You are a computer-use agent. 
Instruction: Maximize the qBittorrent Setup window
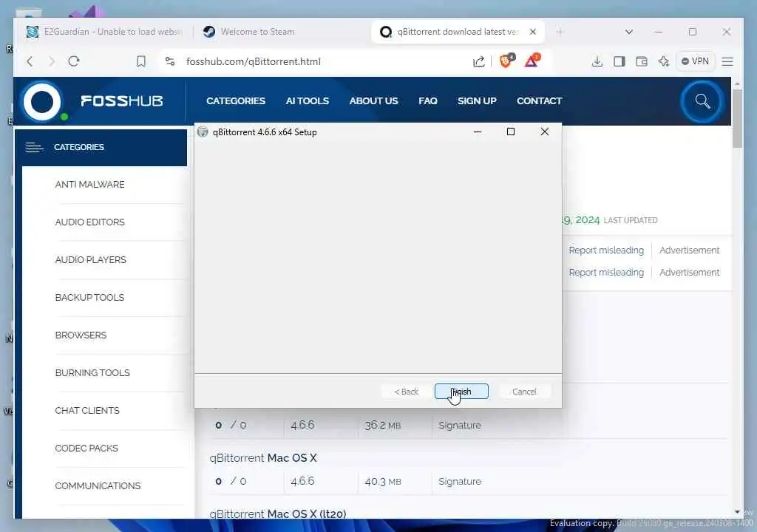(x=510, y=132)
